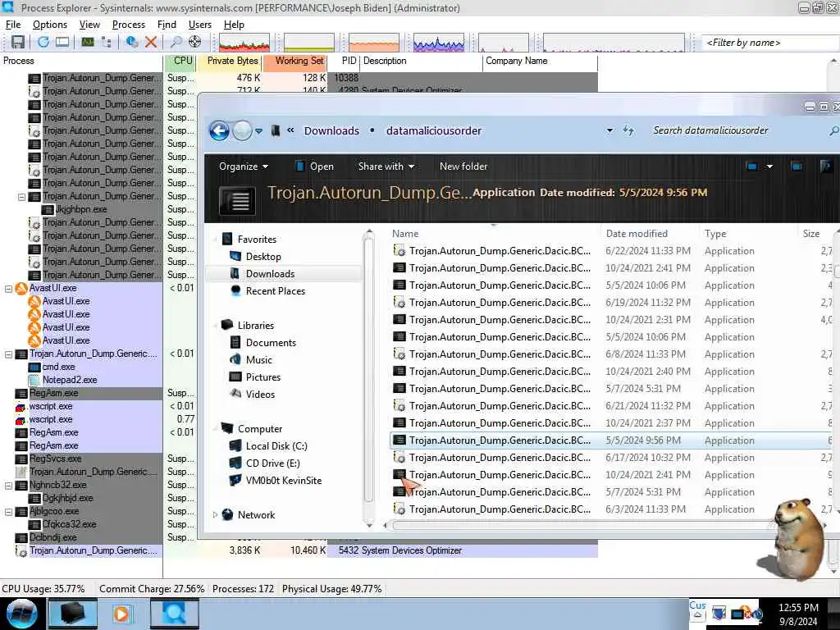840x630 pixels.
Task: Open the process Properties toolbar icon
Action: coord(131,42)
